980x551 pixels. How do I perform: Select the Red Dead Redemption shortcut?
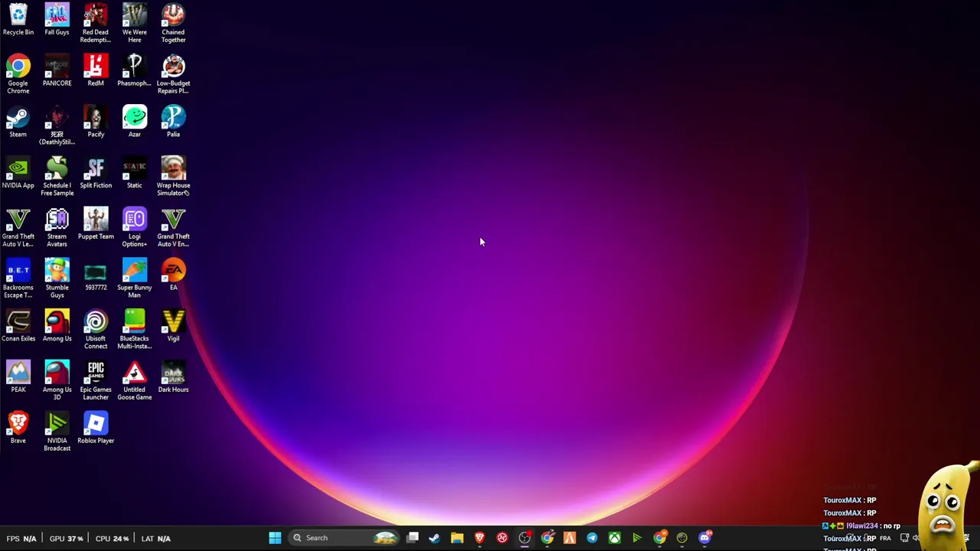(96, 23)
